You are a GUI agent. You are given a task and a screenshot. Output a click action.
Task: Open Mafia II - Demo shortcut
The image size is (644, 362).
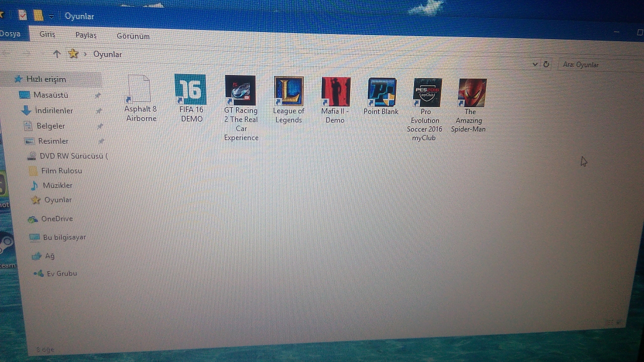coord(335,101)
